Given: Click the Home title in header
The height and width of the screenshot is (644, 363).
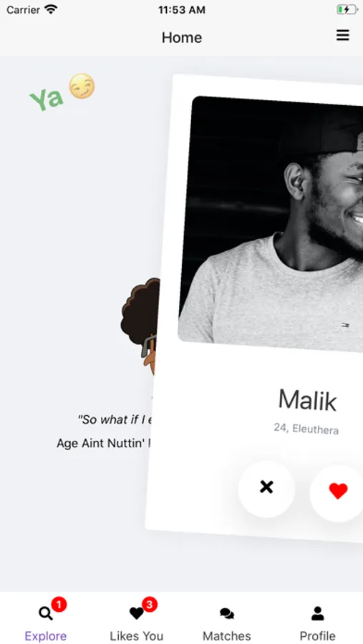Looking at the screenshot, I should tap(182, 37).
